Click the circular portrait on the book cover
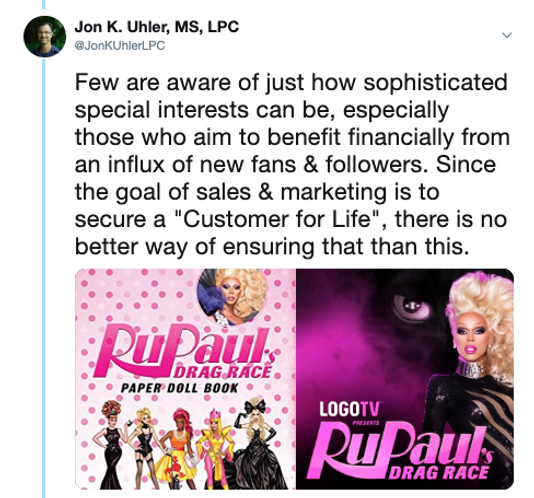 232,297
